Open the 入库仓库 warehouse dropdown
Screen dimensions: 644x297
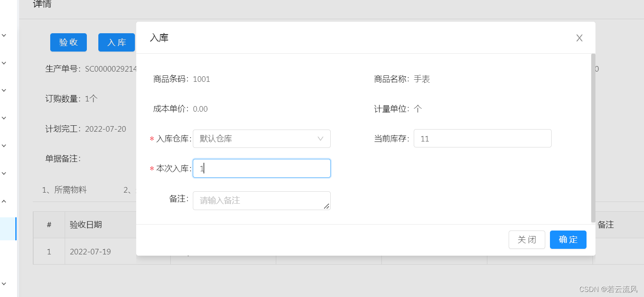(261, 139)
